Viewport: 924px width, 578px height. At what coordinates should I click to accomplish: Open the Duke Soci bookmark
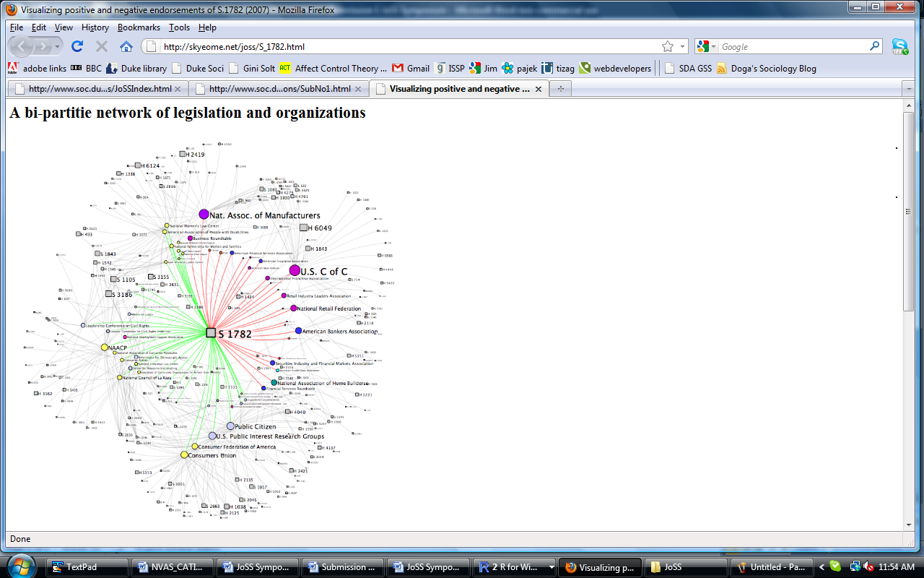pos(198,69)
